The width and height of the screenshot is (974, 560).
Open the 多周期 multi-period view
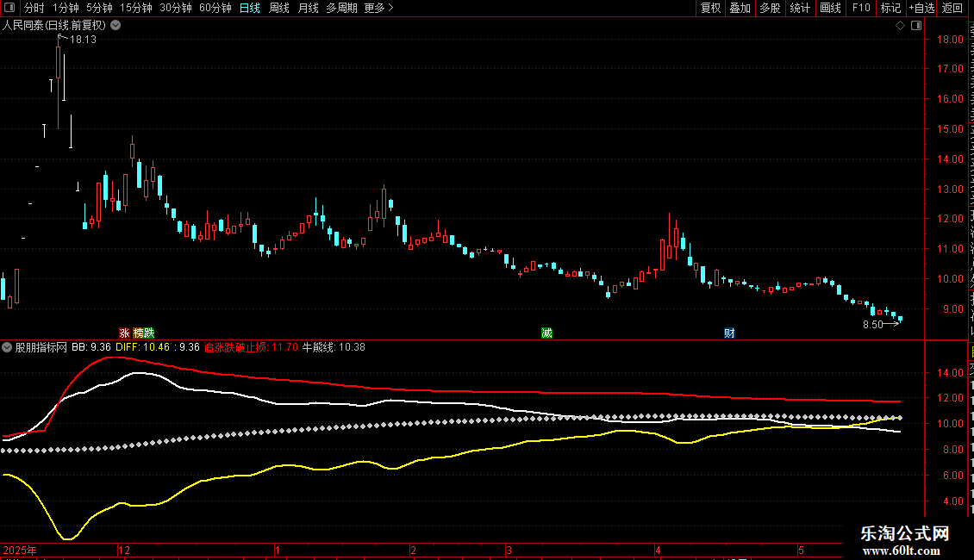tap(341, 8)
